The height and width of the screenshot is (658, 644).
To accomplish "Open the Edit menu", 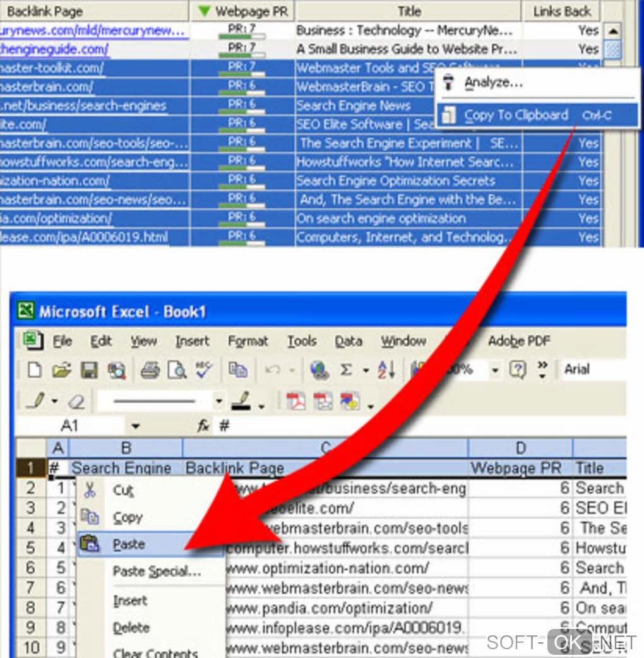I will click(100, 341).
